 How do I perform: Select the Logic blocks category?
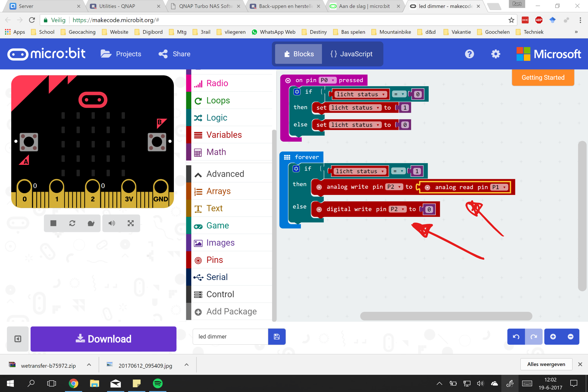click(x=229, y=118)
